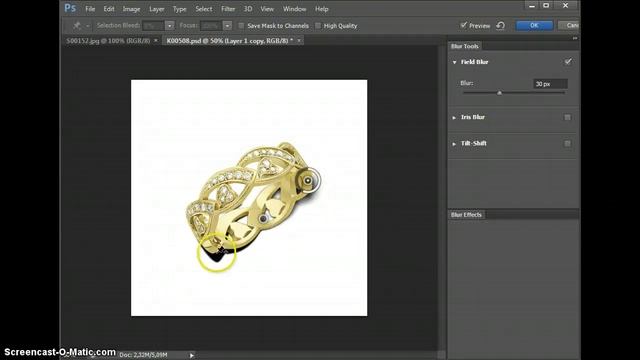Enable the High Quality checkbox
This screenshot has height=360, width=640.
pos(318,26)
